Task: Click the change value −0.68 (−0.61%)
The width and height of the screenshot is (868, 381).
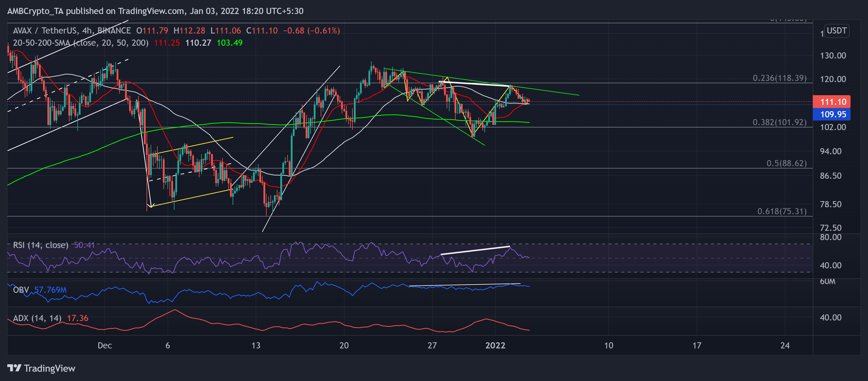Action: 311,31
